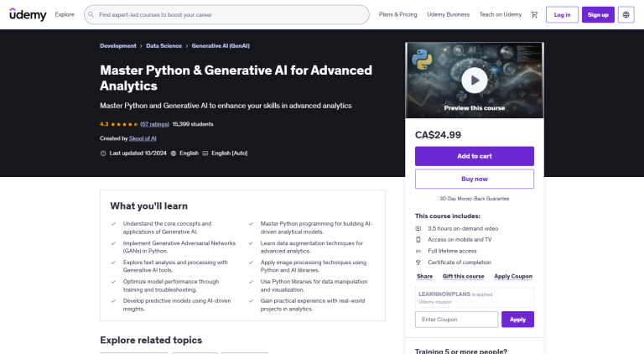
Task: Click the 15,399 students text
Action: point(193,124)
